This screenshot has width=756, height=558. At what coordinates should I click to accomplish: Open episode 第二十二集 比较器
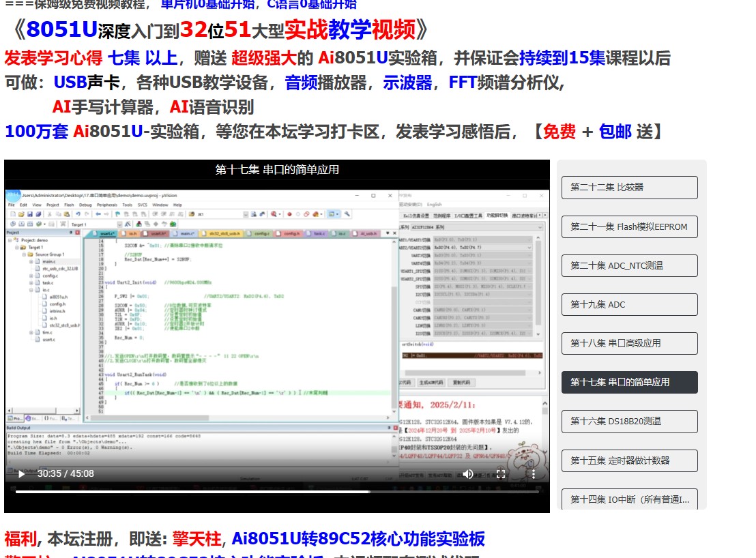629,188
